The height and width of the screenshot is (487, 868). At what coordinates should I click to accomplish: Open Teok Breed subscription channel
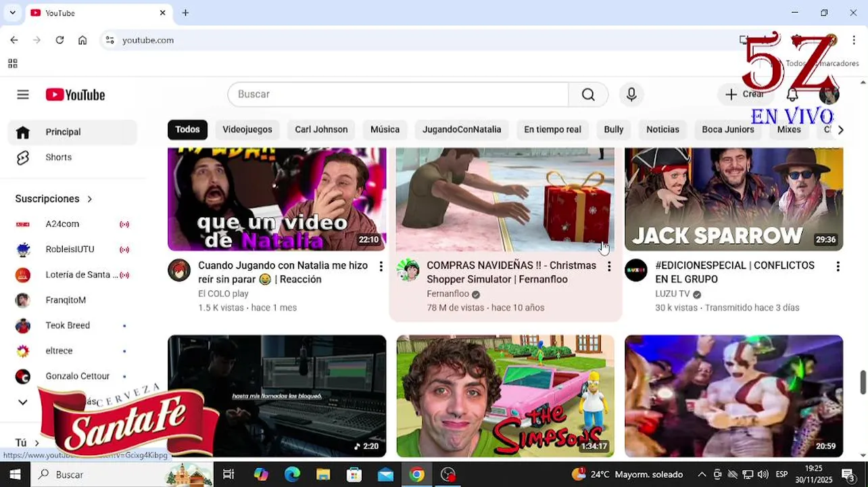coord(72,325)
